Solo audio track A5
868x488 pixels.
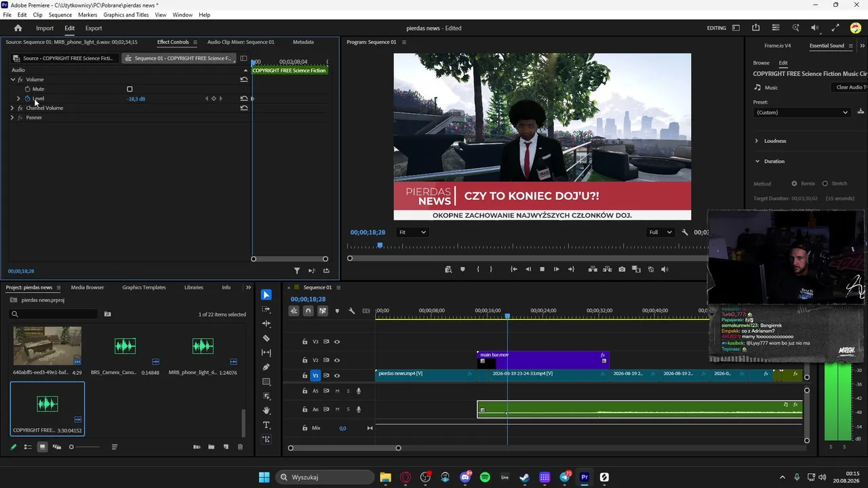(x=349, y=391)
